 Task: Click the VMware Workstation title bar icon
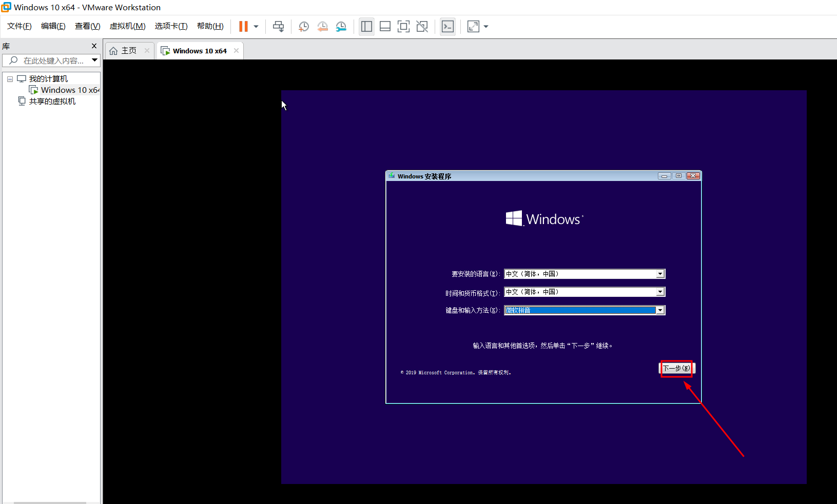tap(6, 7)
